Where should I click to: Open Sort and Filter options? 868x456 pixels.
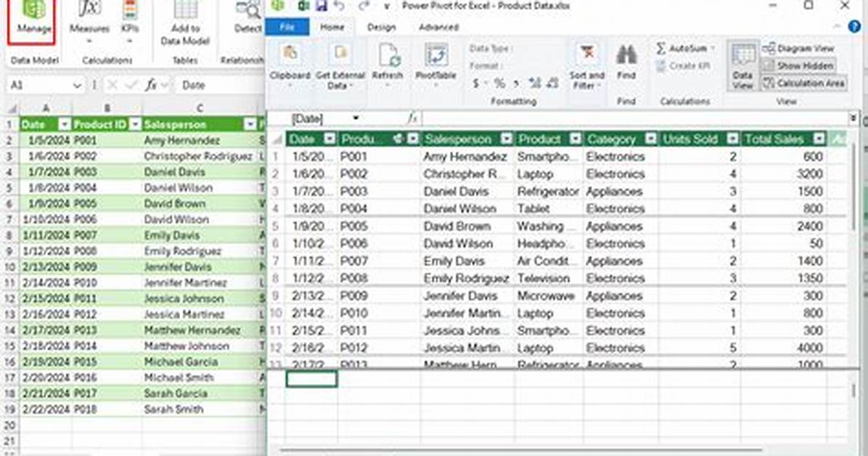point(587,65)
